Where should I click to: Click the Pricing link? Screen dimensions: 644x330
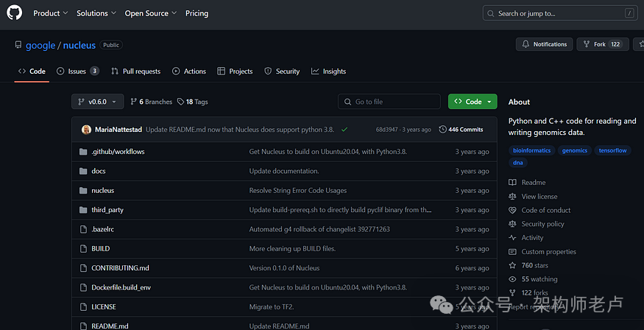pyautogui.click(x=197, y=13)
